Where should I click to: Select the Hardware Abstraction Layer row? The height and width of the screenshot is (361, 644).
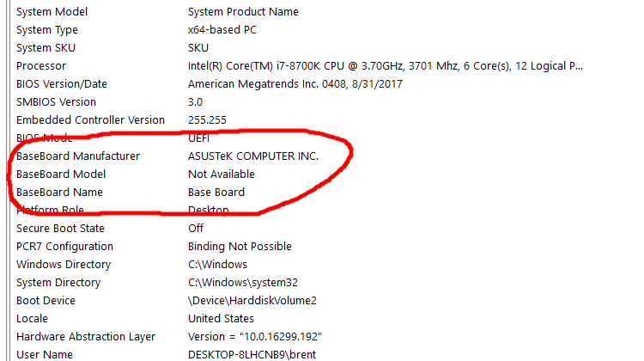click(x=325, y=337)
